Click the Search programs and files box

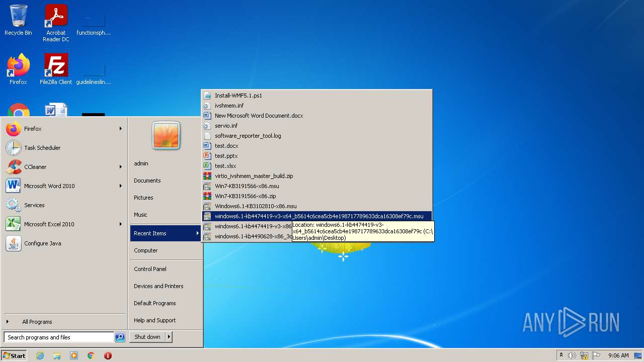tap(58, 337)
